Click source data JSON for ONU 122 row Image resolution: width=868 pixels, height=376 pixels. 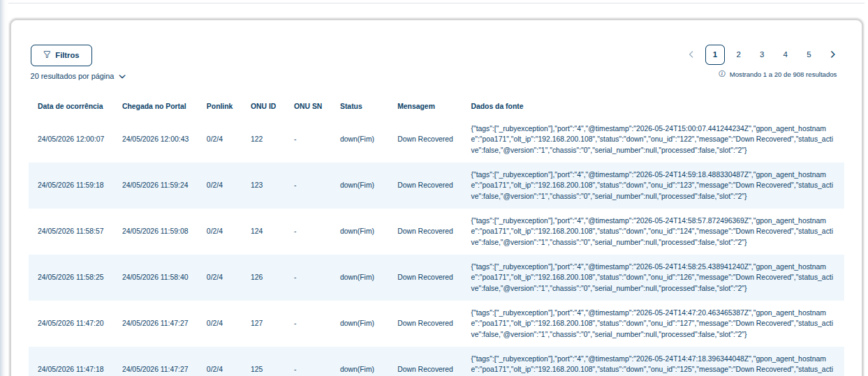pos(652,139)
